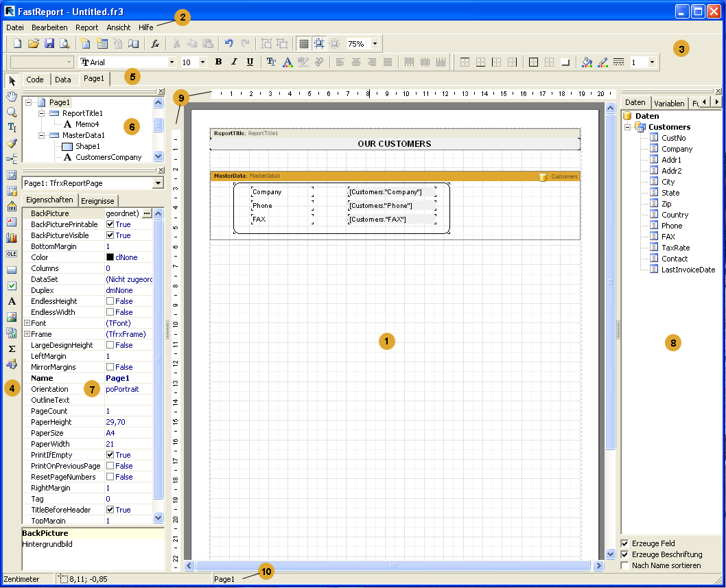Click the BackPicture ellipsis button
Viewport: 726px width, 588px height.
(x=147, y=213)
